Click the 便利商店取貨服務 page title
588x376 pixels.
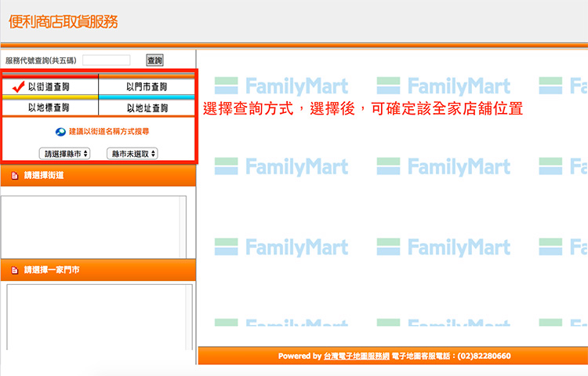coord(63,21)
